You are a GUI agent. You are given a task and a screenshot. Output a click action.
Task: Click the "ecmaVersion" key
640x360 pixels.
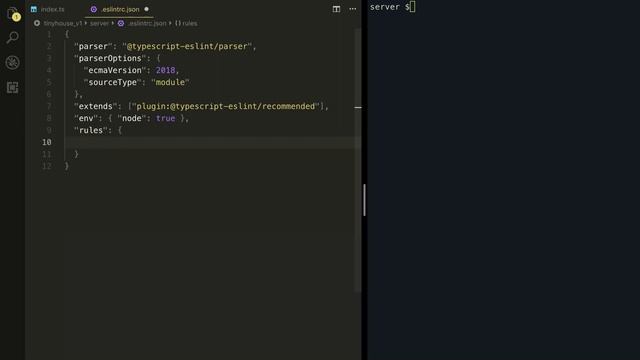click(115, 70)
